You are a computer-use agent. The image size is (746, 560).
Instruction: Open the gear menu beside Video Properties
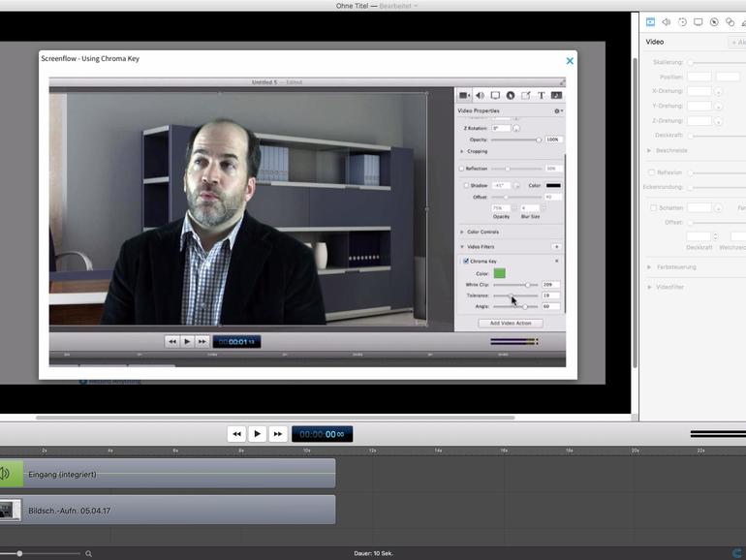(558, 110)
